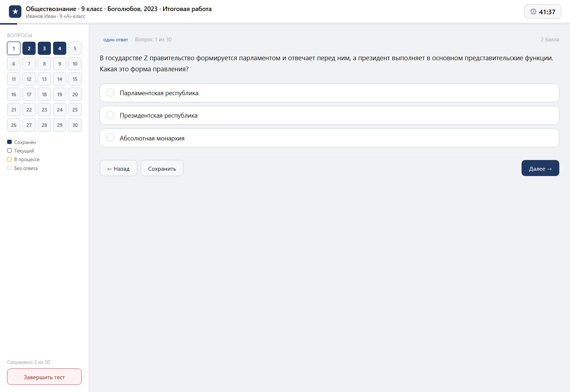Viewport: 570px width, 392px height.
Task: Click the 'один ответ' tag
Action: pyautogui.click(x=115, y=40)
